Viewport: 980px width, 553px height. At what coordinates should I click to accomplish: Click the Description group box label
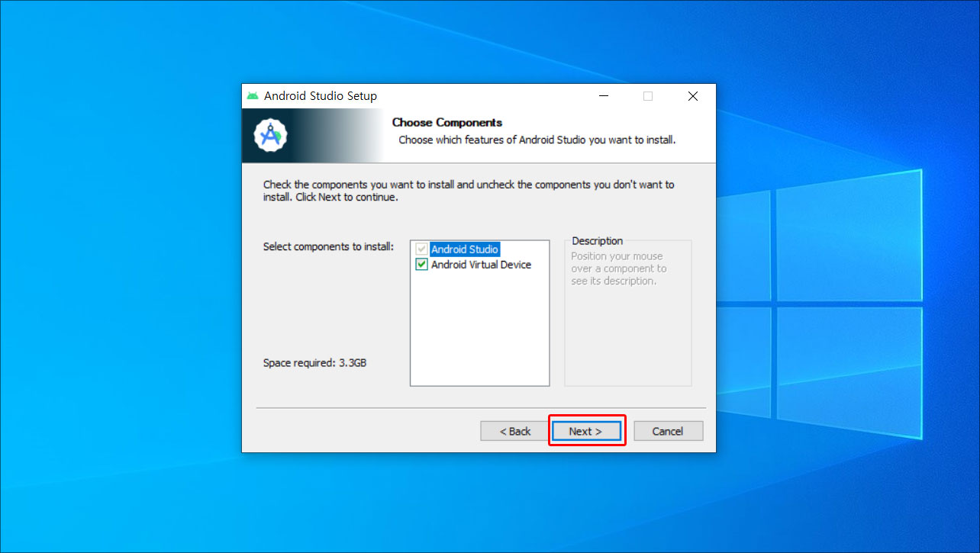(x=598, y=241)
